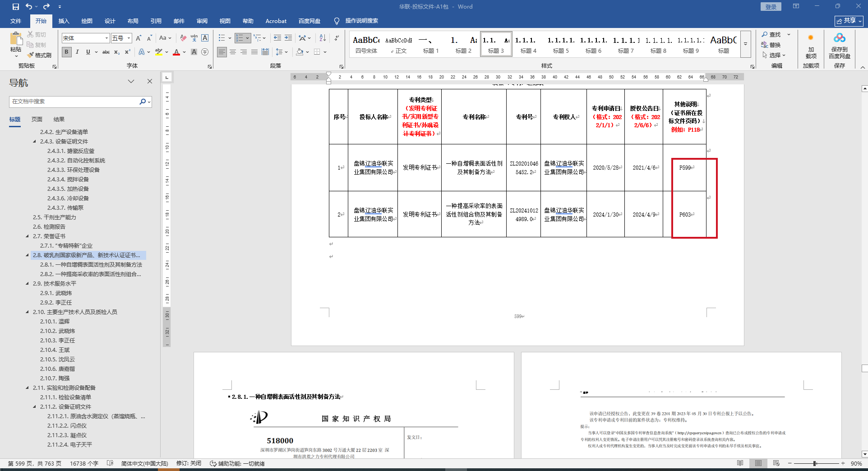
Task: Toggle underline formatting
Action: pos(88,52)
